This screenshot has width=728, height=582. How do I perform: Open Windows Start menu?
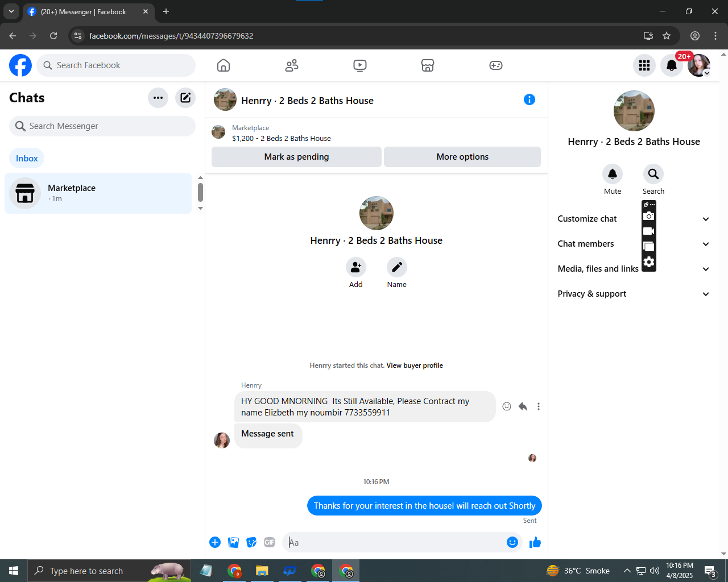(14, 571)
